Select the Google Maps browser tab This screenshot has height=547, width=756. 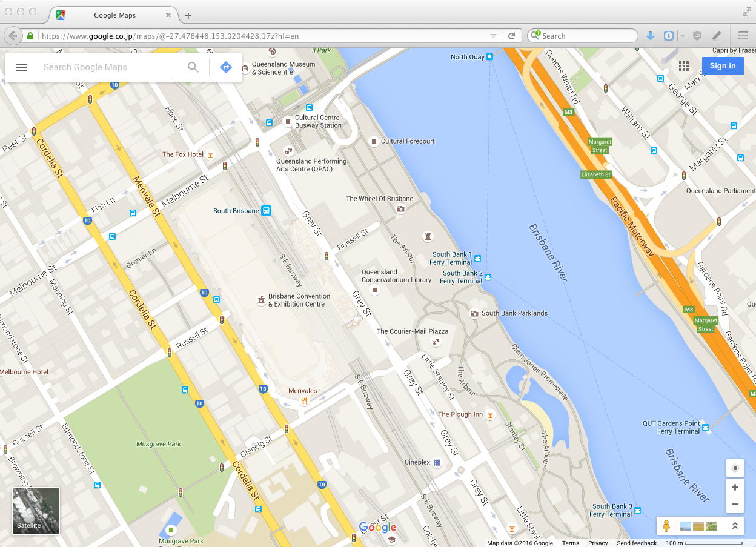point(114,15)
